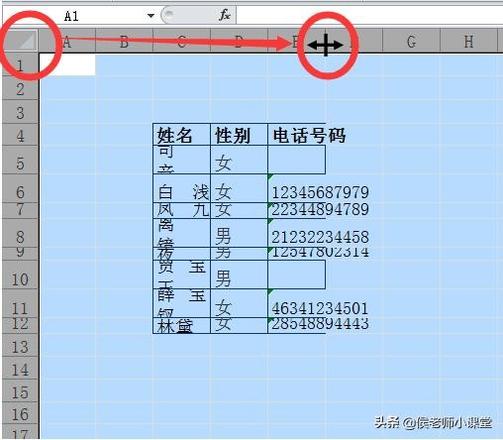Click cell containing 21232234458
Viewport: 503px width, 440px height.
point(297,233)
